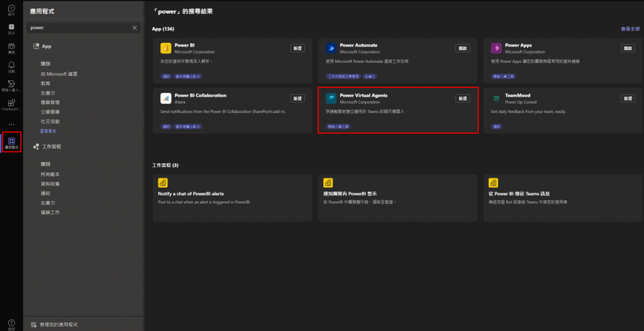Open the Power BI app title
Image resolution: width=644 pixels, height=331 pixels.
coord(184,45)
